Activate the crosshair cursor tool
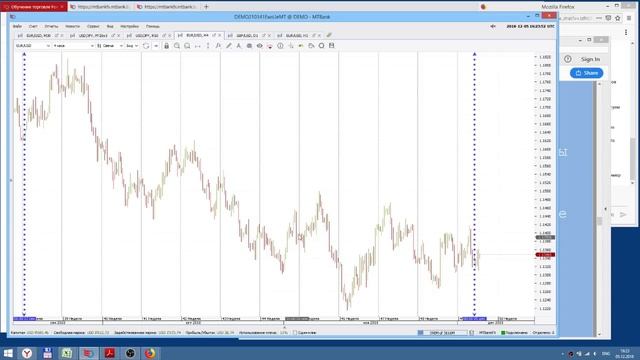640x360 pixels. 291,46
